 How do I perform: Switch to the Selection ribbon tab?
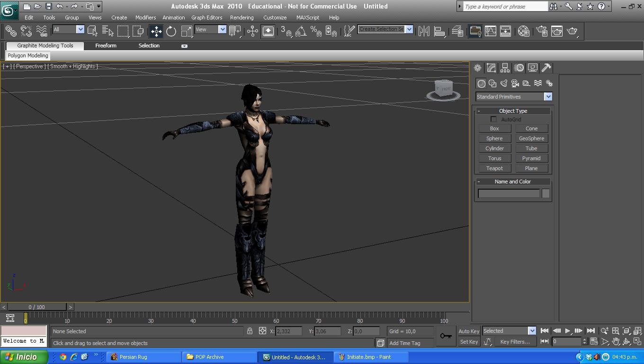click(149, 45)
